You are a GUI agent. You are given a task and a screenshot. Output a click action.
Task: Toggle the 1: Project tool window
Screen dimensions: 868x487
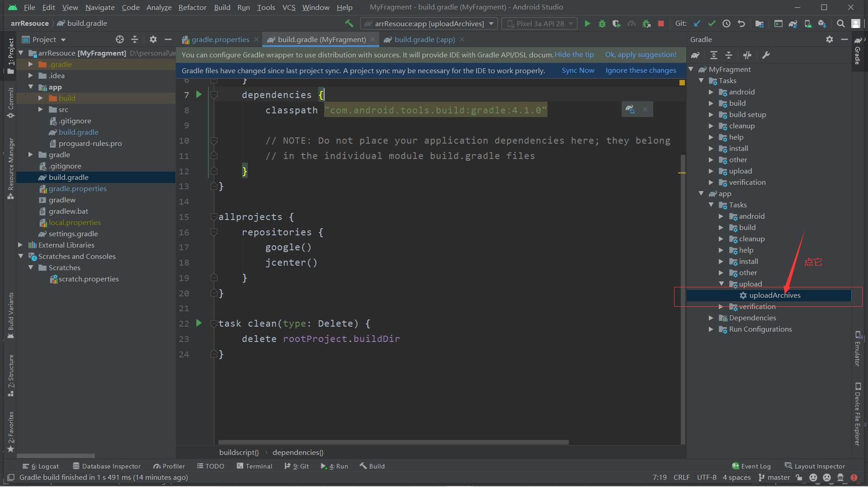(11, 55)
